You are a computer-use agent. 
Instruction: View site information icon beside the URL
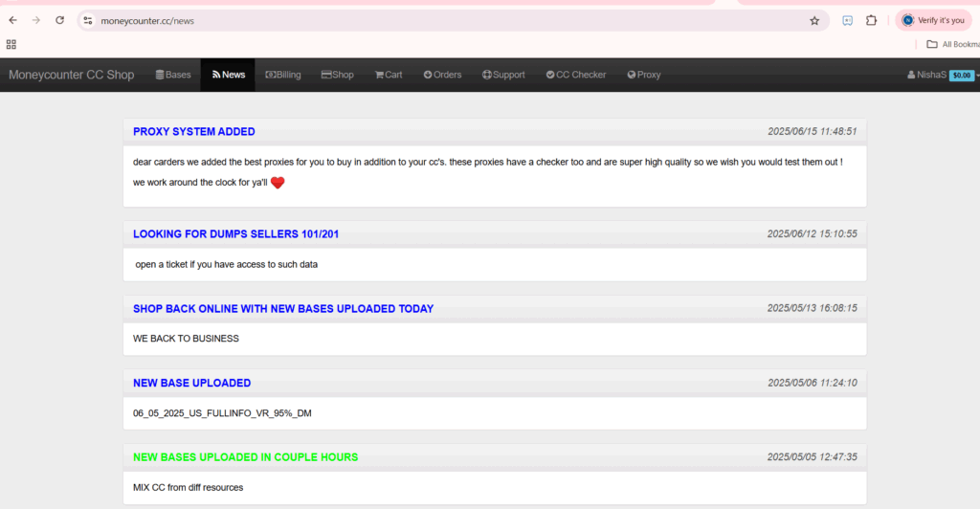click(x=88, y=21)
